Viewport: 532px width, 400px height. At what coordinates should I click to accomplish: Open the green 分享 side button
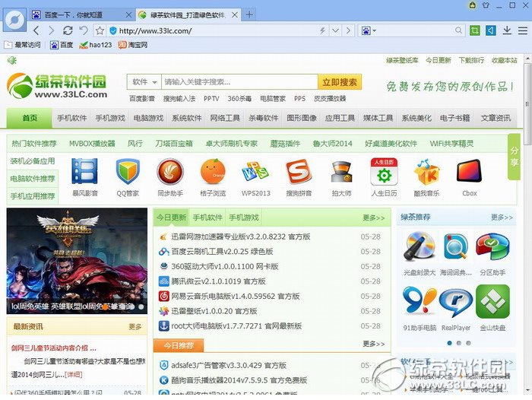(x=514, y=157)
